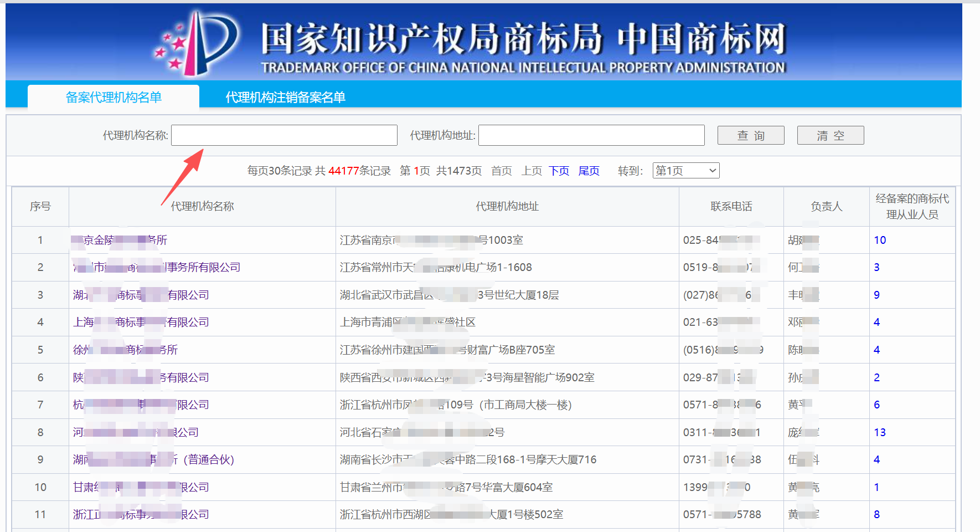Viewport: 980px width, 532px height.
Task: Open the 浙江 agency name link in row 11
Action: point(141,514)
